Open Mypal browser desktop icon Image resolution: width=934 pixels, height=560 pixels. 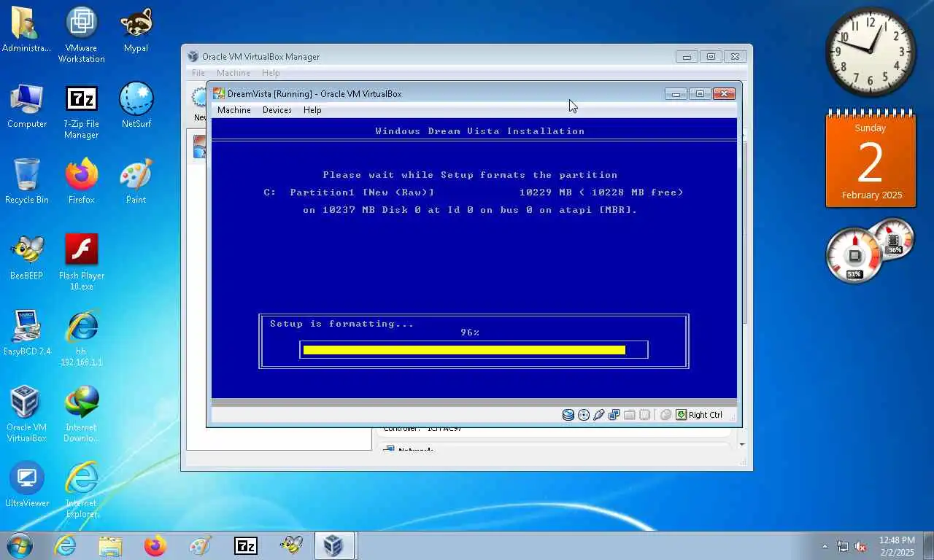tap(136, 30)
